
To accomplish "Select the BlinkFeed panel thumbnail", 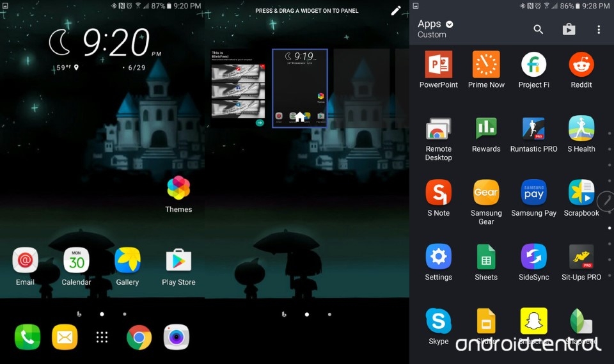I will point(238,88).
